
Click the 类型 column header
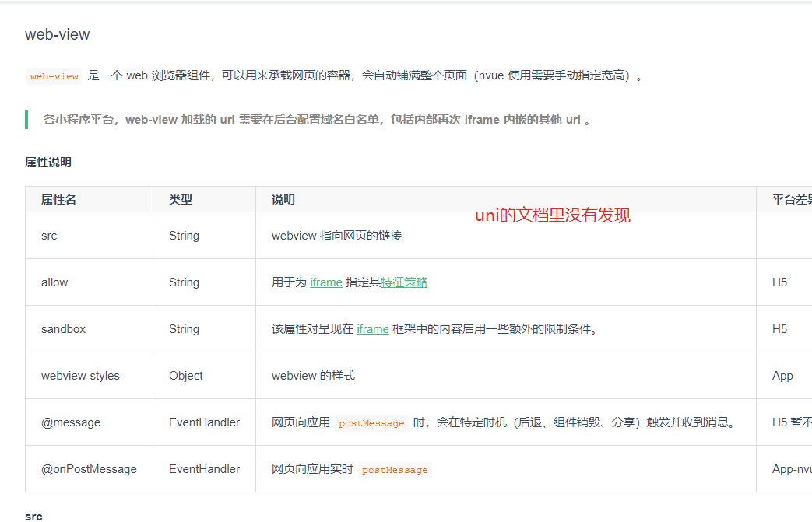coord(181,200)
